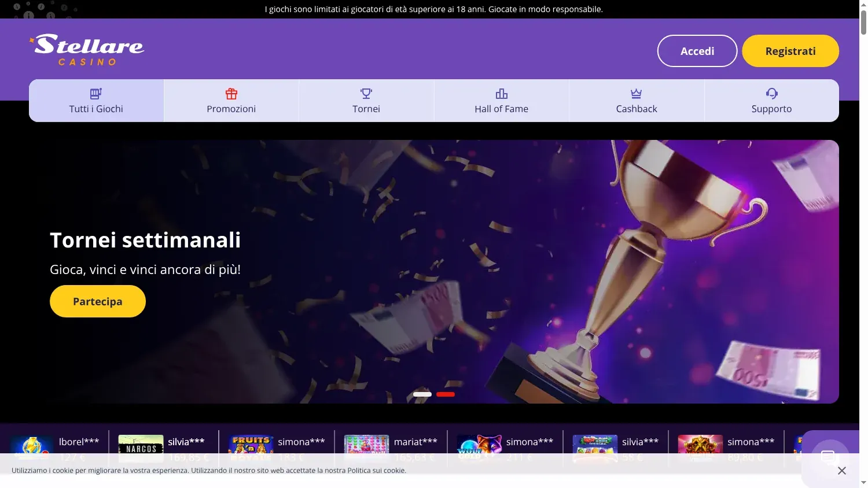The width and height of the screenshot is (868, 488).
Task: Switch to first banner slide indicator
Action: [422, 394]
